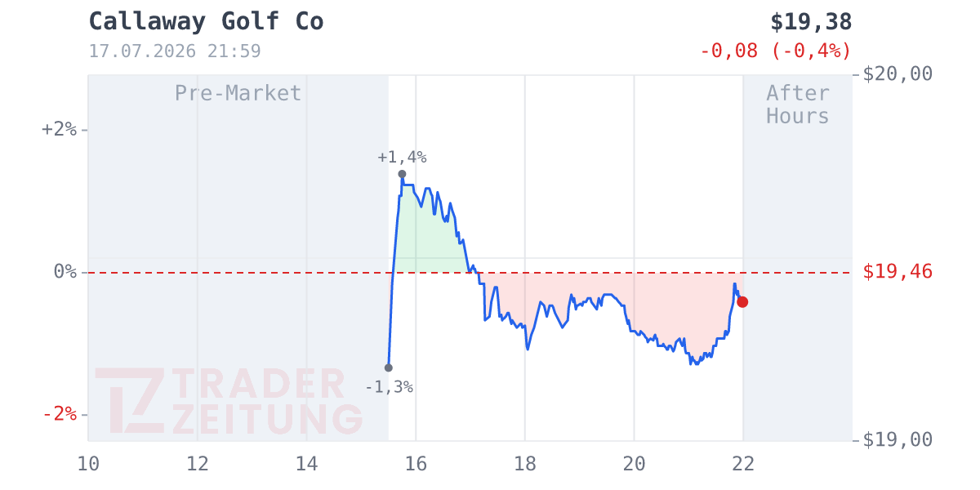Click the red current price dot
Image resolution: width=980 pixels, height=490 pixels.
click(x=742, y=302)
